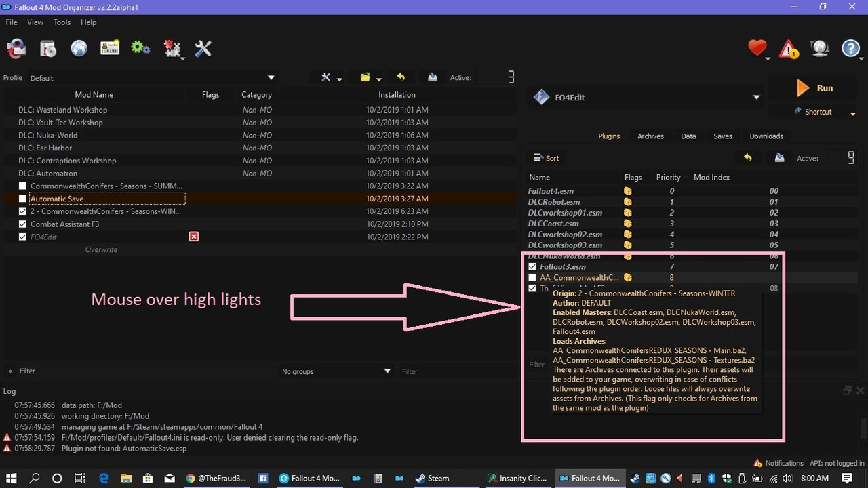Open the Profile Default dropdown
Viewport: 868px width, 488px height.
pos(153,77)
